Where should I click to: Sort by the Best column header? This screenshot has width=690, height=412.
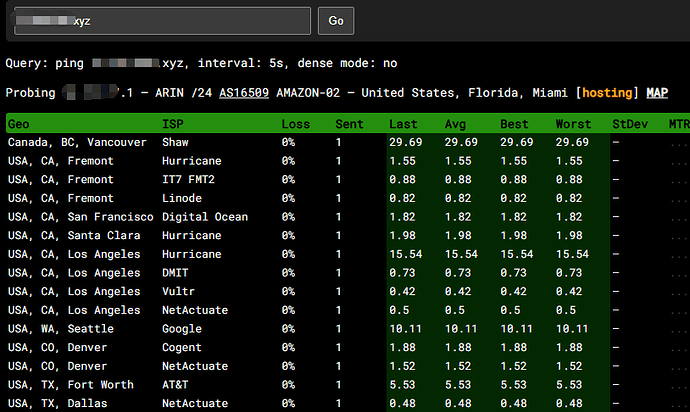(x=514, y=124)
